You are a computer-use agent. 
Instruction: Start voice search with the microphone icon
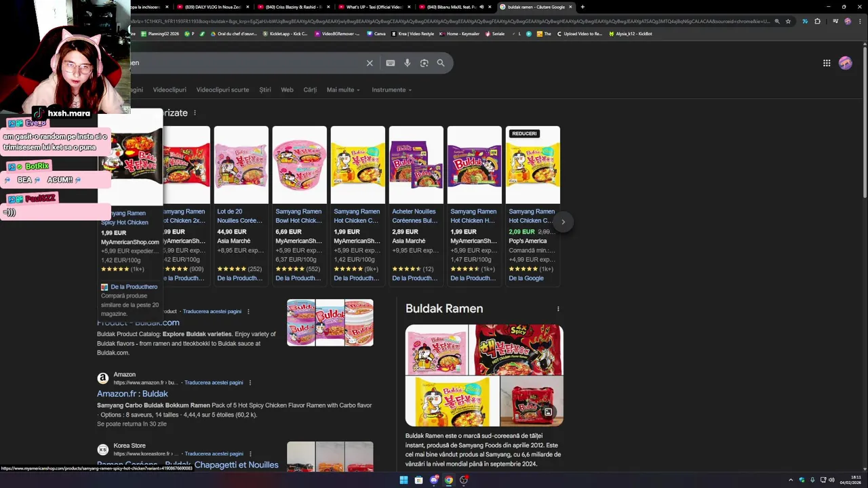(x=408, y=63)
